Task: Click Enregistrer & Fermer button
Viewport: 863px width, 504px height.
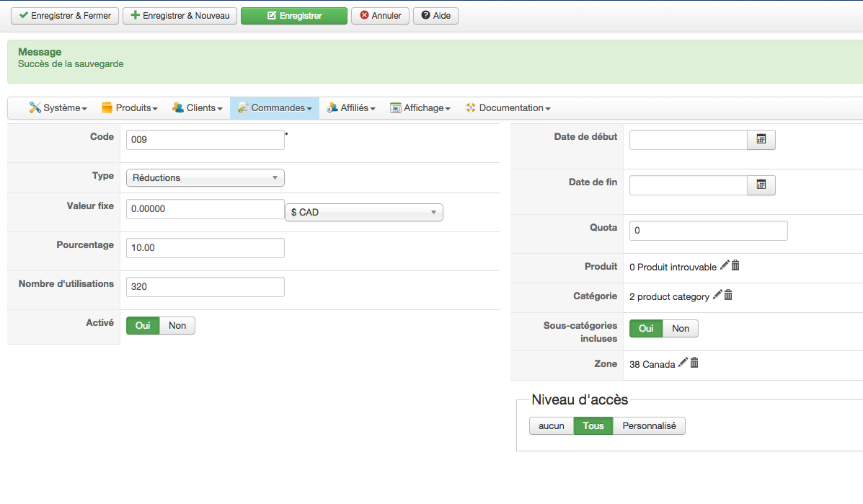Action: tap(65, 15)
